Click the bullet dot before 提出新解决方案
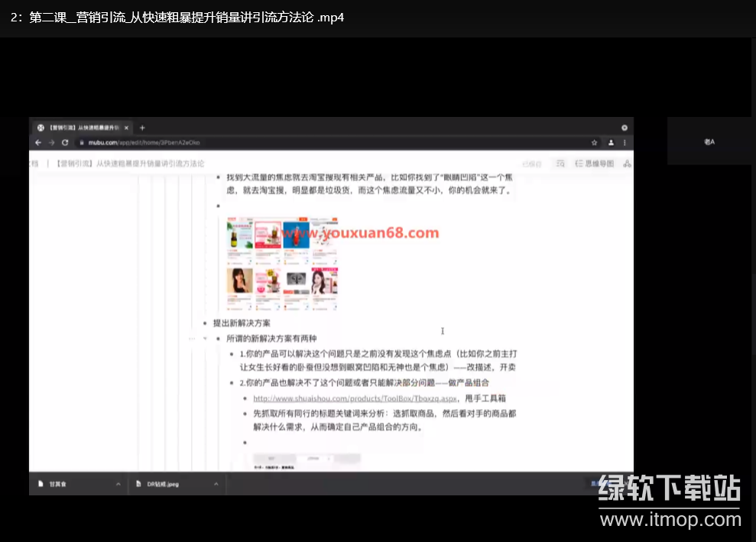Screen dimensions: 756x542 pos(205,323)
